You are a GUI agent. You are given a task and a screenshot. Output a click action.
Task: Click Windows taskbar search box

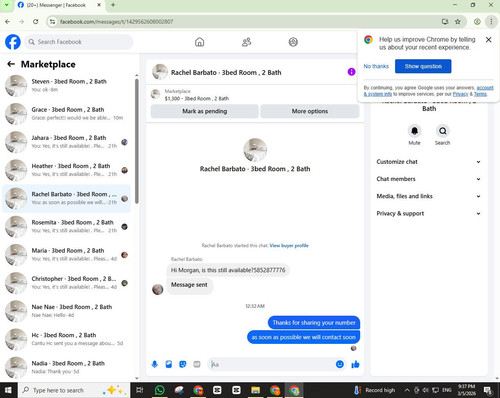(74, 390)
